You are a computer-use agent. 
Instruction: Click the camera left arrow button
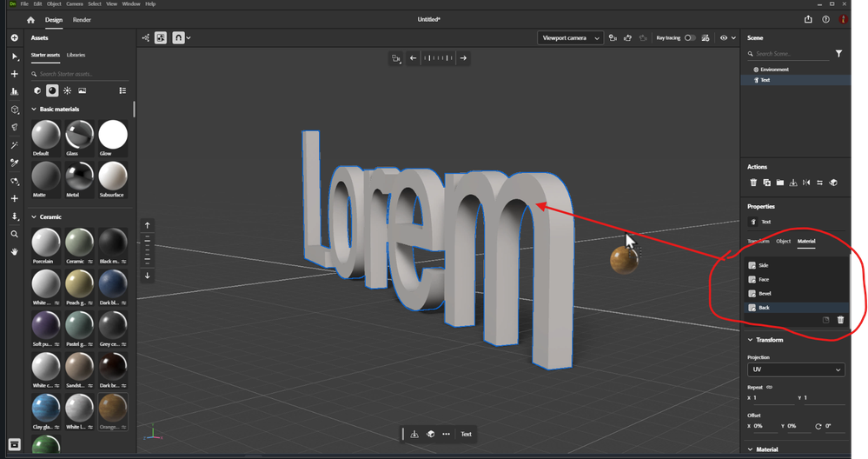[x=413, y=58]
